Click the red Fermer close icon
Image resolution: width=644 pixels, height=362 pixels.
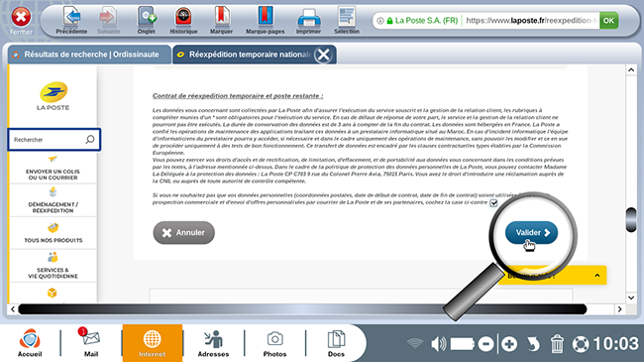pyautogui.click(x=21, y=18)
